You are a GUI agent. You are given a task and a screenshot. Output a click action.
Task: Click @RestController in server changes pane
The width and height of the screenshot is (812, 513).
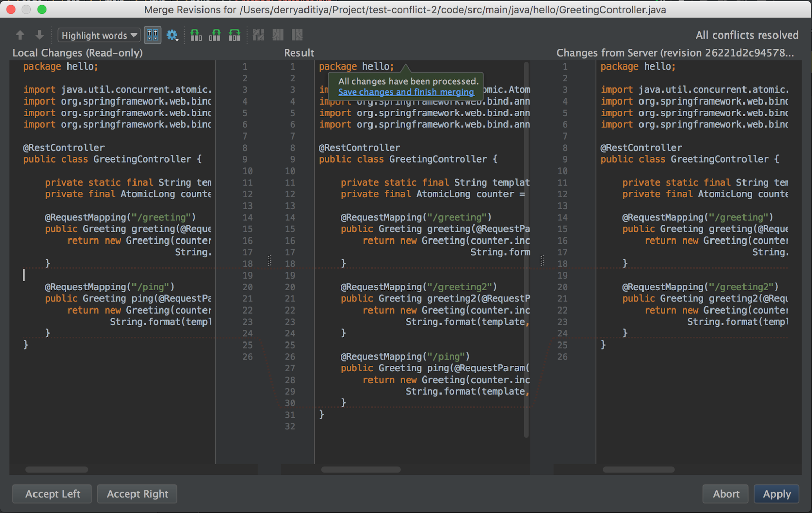[641, 148]
